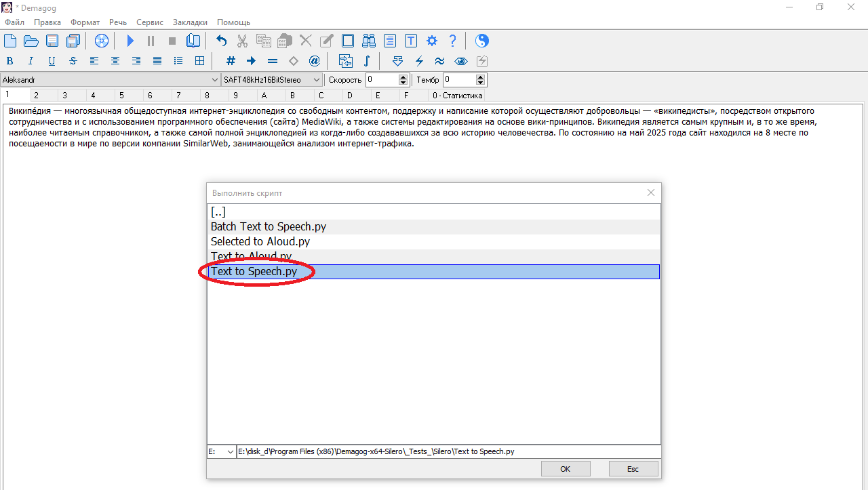The width and height of the screenshot is (868, 490).
Task: Click the binoculars search icon
Action: point(368,41)
